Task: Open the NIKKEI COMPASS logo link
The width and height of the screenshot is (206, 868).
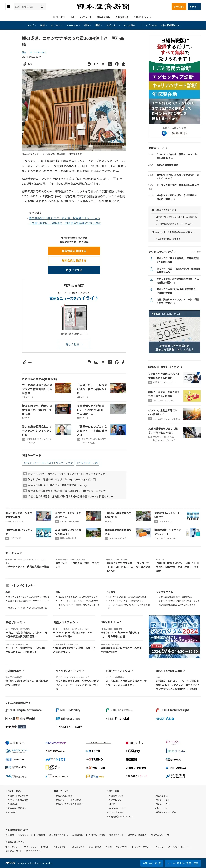Action: [176, 768]
